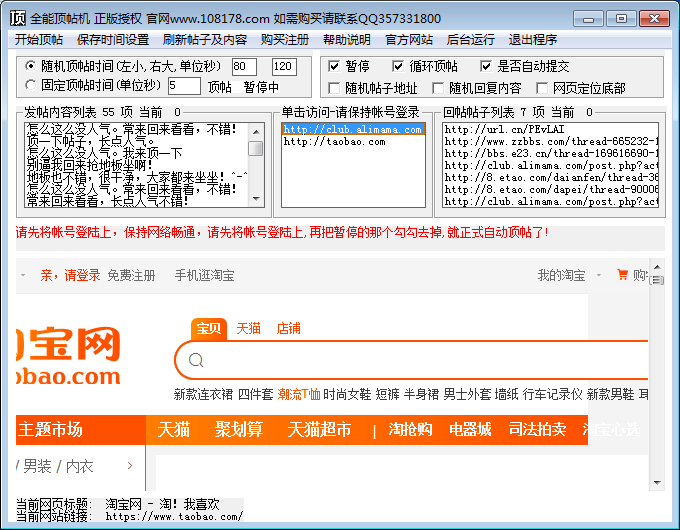
Task: Click the post content list scrollbar thumb
Action: point(256,148)
